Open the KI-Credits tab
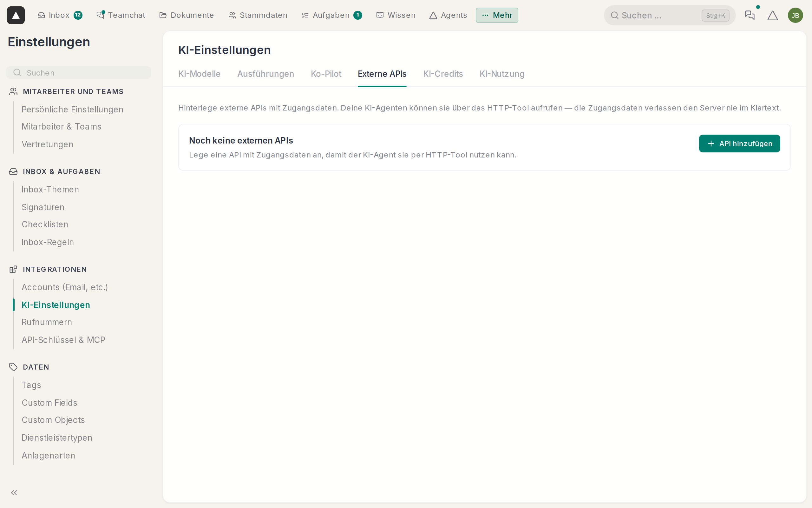 pos(443,74)
